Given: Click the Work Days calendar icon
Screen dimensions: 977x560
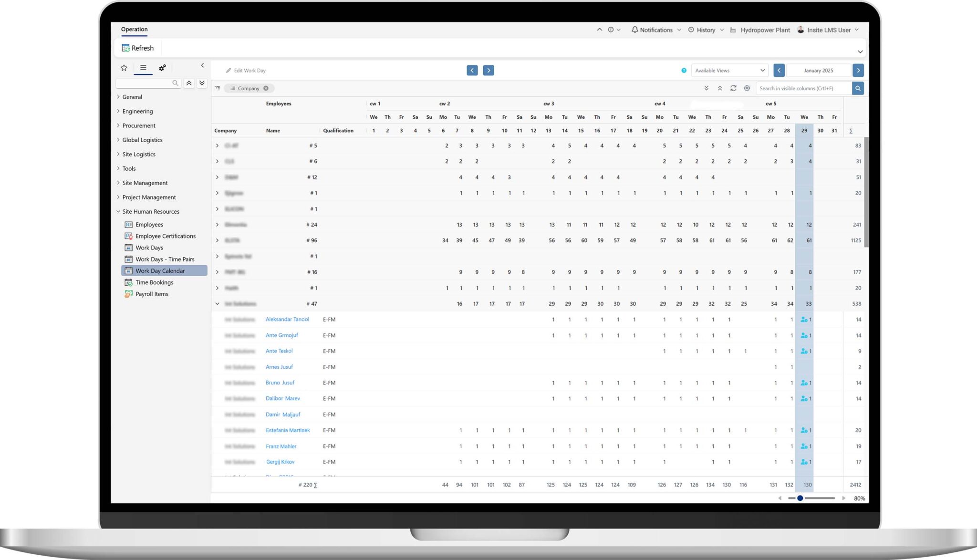Looking at the screenshot, I should click(x=128, y=248).
